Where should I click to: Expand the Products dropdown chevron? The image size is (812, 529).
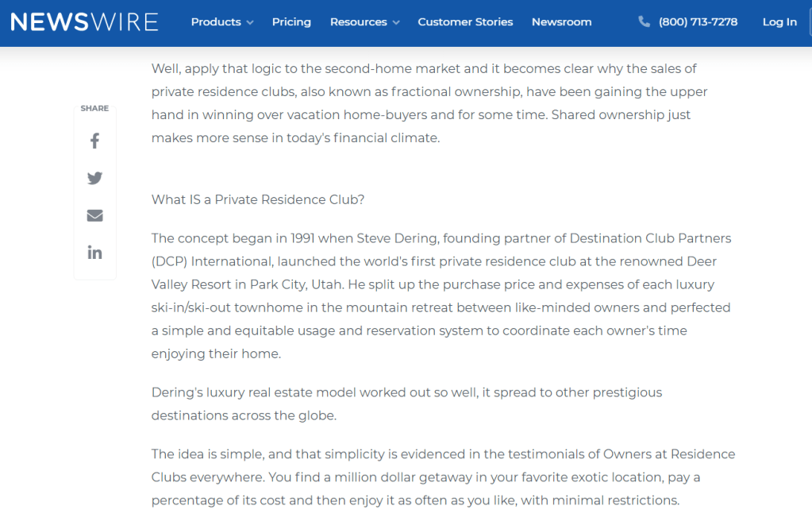tap(250, 23)
